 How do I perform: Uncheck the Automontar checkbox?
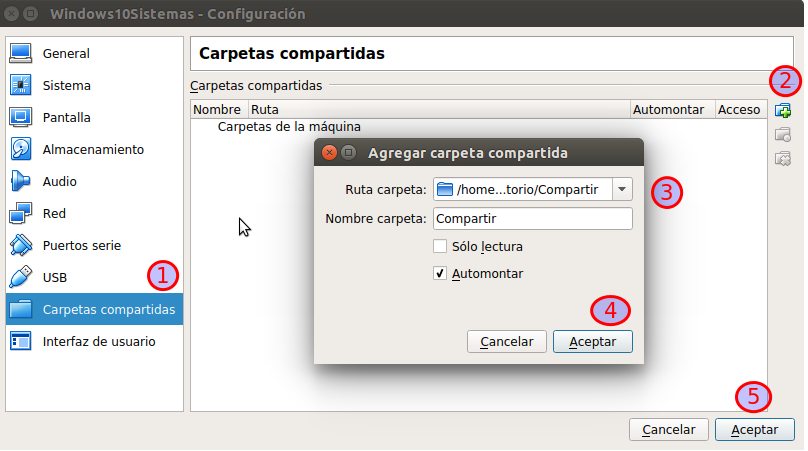coord(440,273)
